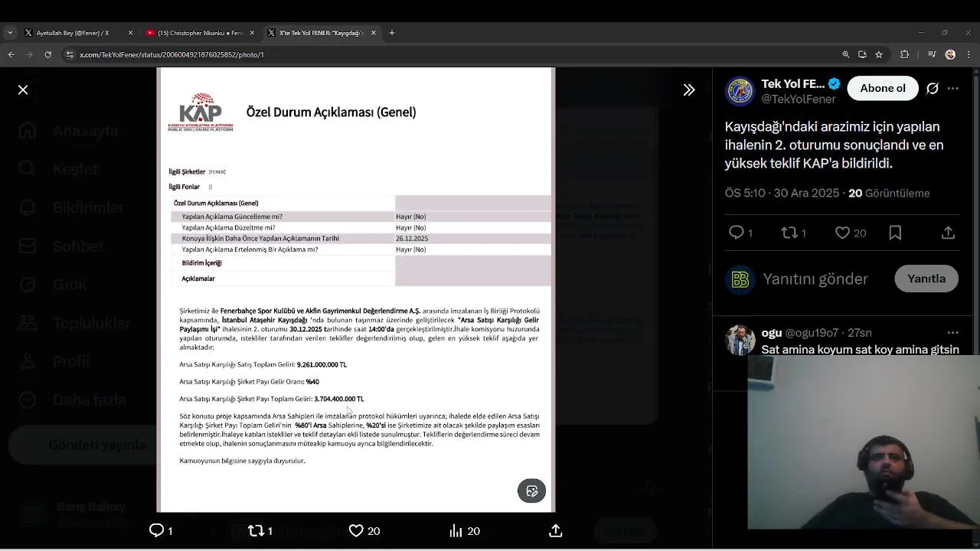Open the browser extensions puzzle icon
Screen dimensions: 980x551
905,54
